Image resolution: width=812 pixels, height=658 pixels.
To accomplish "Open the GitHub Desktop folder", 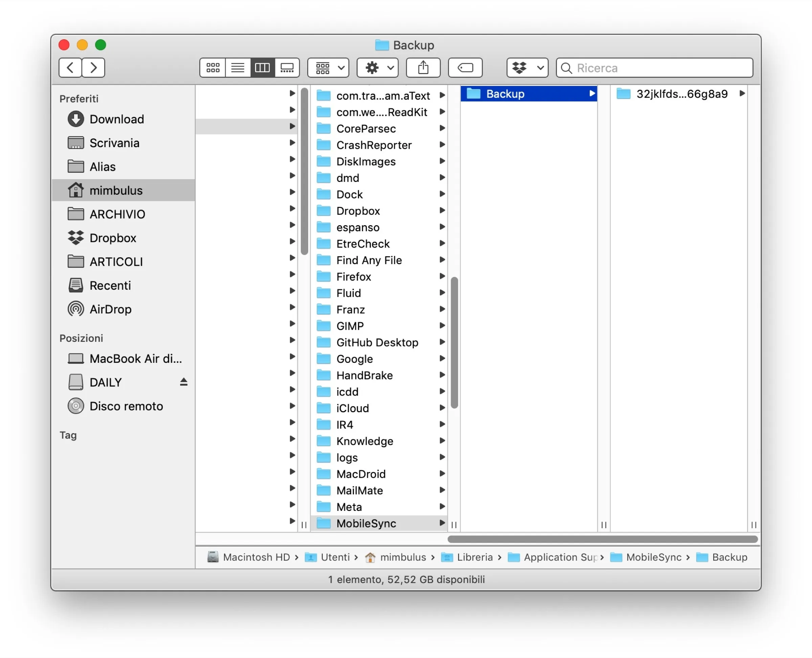I will tap(377, 342).
